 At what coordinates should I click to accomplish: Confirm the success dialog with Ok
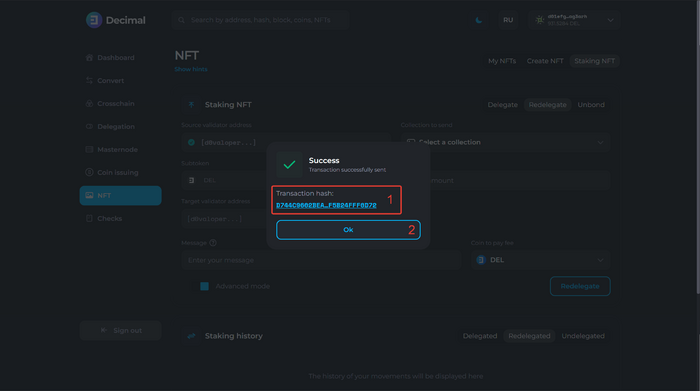[x=348, y=230]
